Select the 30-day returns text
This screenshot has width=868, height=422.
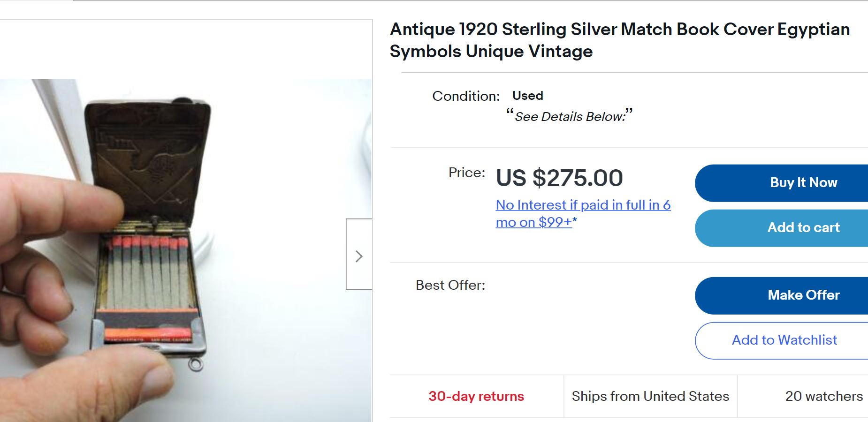coord(476,397)
